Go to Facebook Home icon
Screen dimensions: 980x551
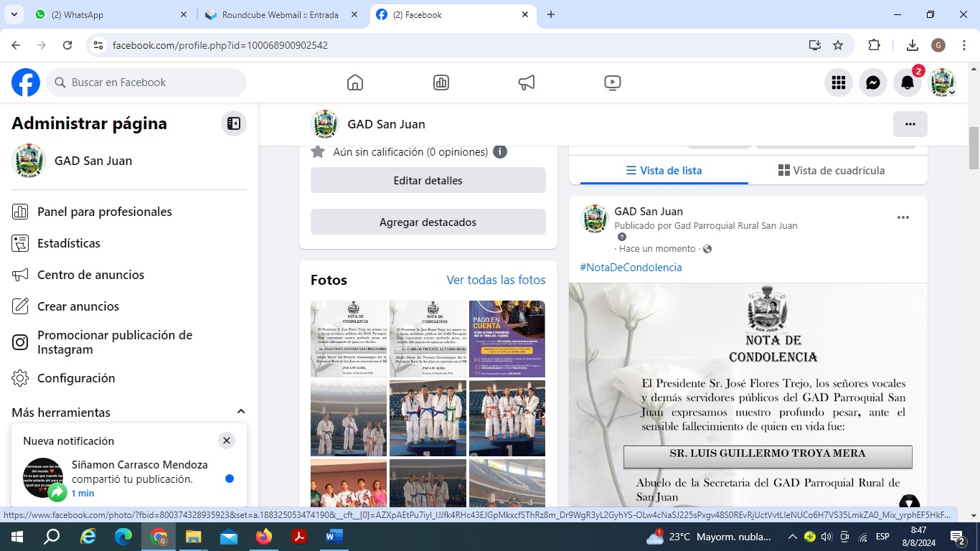pyautogui.click(x=355, y=83)
